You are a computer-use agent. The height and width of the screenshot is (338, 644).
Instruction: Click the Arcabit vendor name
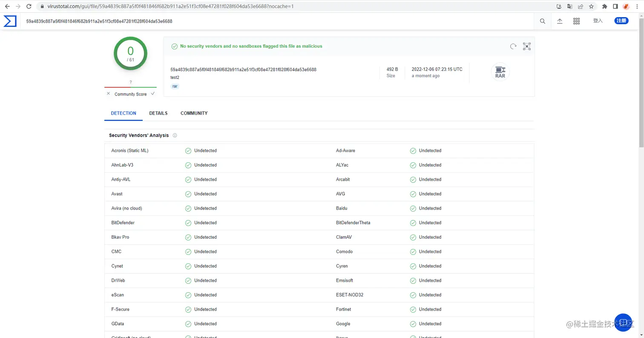[x=343, y=179]
